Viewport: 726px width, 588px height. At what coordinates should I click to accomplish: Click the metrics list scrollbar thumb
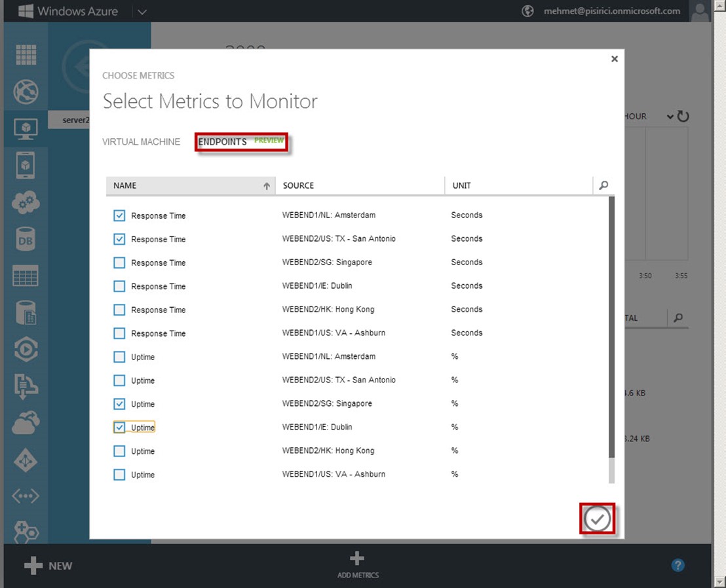(611, 327)
